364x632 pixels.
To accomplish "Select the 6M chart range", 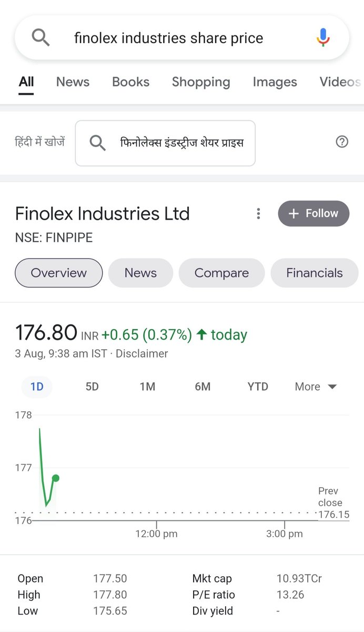I will (203, 387).
